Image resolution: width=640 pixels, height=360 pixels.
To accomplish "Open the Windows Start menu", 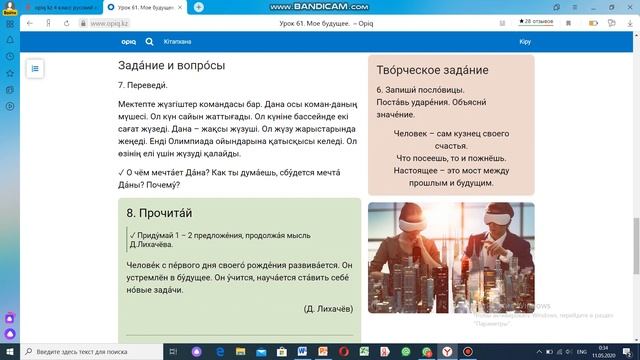I will tap(10, 351).
